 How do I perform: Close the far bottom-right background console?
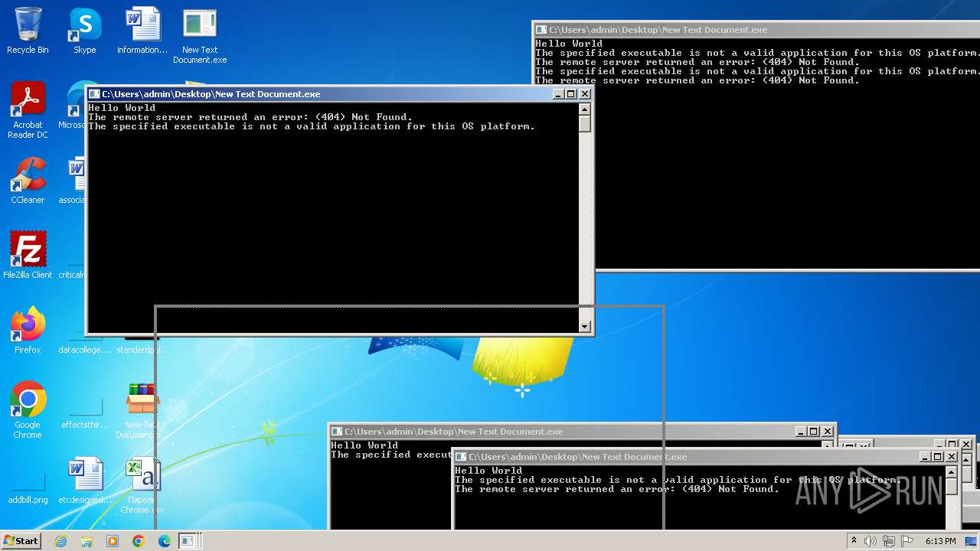click(966, 444)
